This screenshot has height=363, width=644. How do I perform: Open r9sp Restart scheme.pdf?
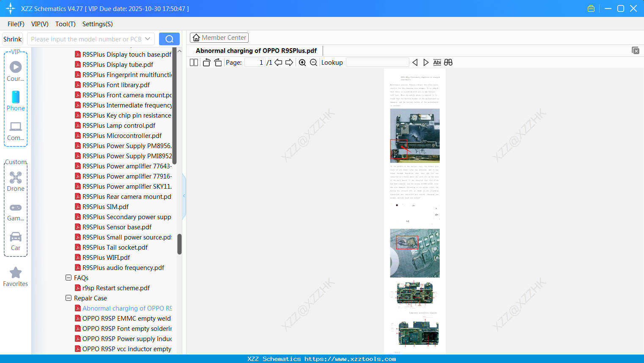(116, 288)
